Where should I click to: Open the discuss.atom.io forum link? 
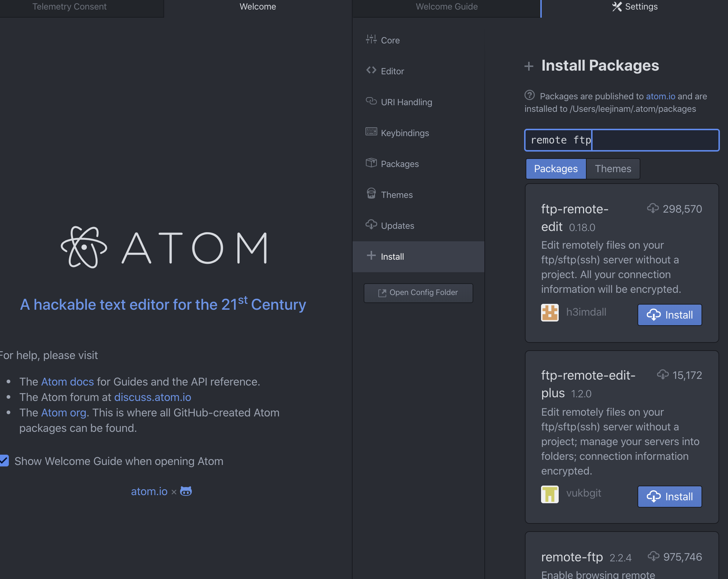(x=152, y=397)
